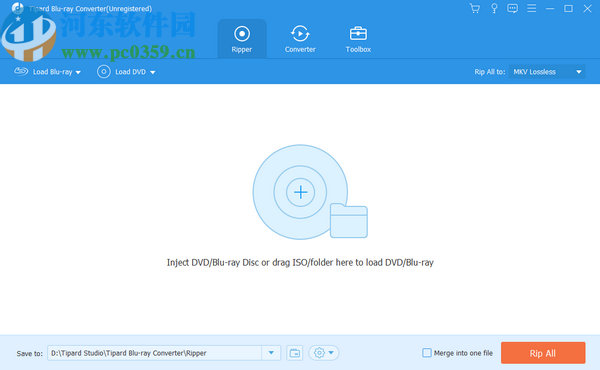Image resolution: width=600 pixels, height=370 pixels.
Task: Open the output folder browse icon
Action: [295, 353]
